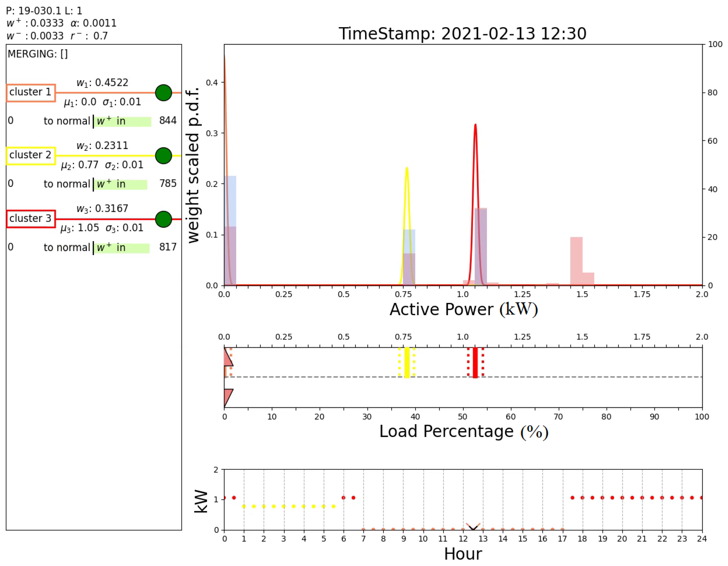The image size is (728, 566).
Task: Click the green circle beside cluster 1
Action: click(x=163, y=93)
